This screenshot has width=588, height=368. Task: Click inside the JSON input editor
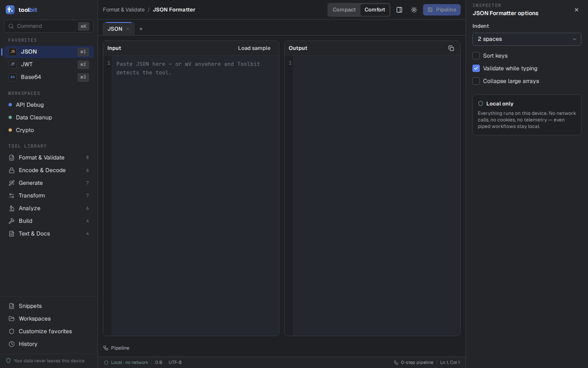(195, 195)
